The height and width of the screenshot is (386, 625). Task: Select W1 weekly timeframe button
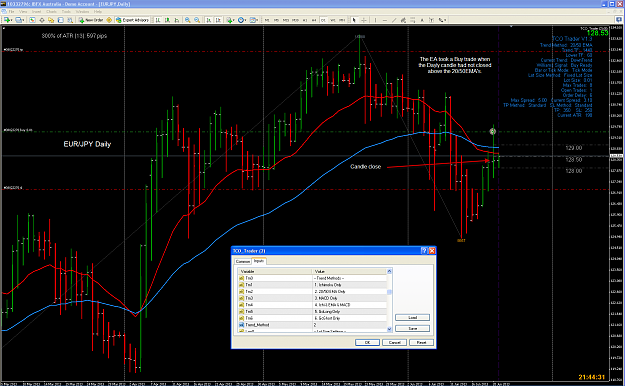point(333,20)
